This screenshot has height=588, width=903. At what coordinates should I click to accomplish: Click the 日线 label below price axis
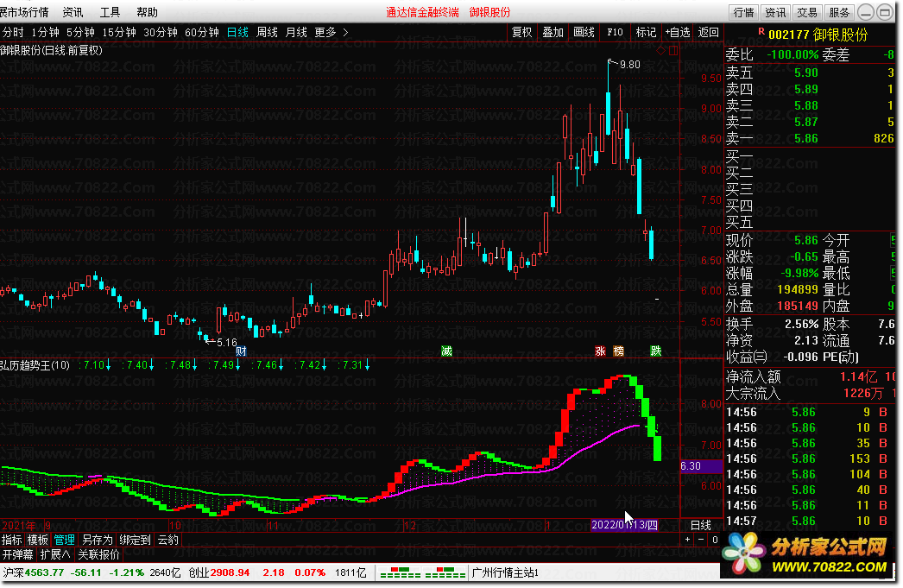click(701, 525)
